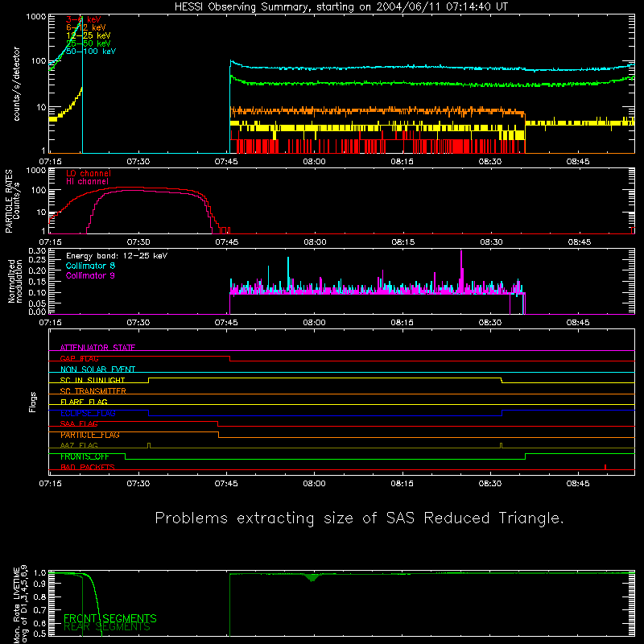Click the tall magenta modulation spike near 08:25
The height and width of the screenshot is (644, 644).
tap(461, 271)
